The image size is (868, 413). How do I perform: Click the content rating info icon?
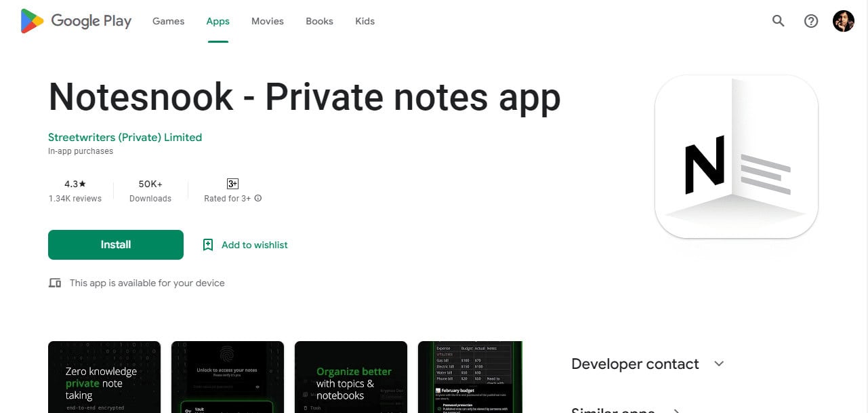click(258, 199)
